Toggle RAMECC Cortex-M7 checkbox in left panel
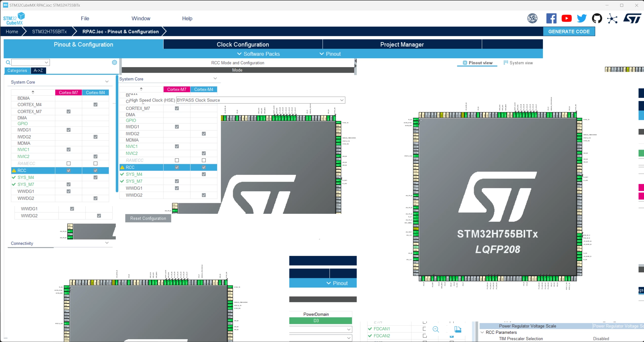Image resolution: width=644 pixels, height=342 pixels. coord(68,163)
